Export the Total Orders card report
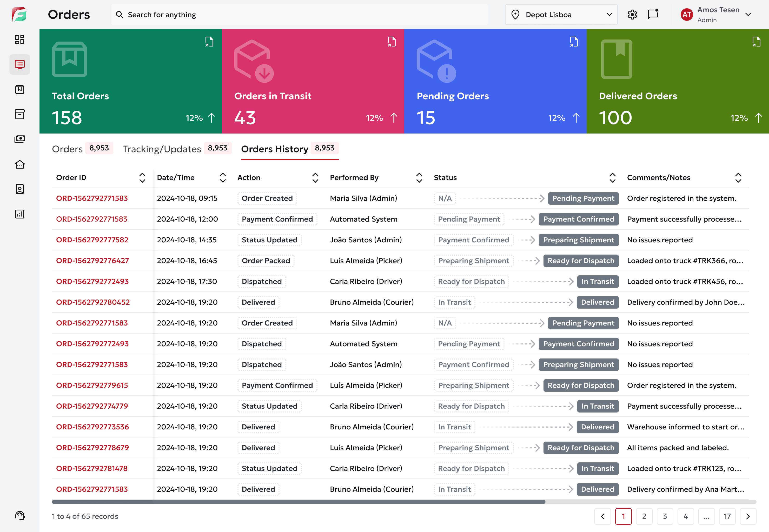The width and height of the screenshot is (769, 532). pyautogui.click(x=209, y=42)
